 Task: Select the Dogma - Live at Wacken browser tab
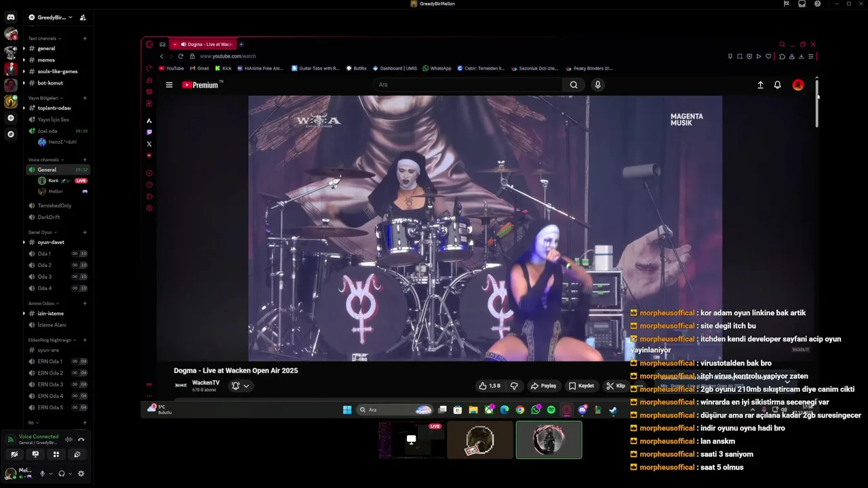[202, 44]
